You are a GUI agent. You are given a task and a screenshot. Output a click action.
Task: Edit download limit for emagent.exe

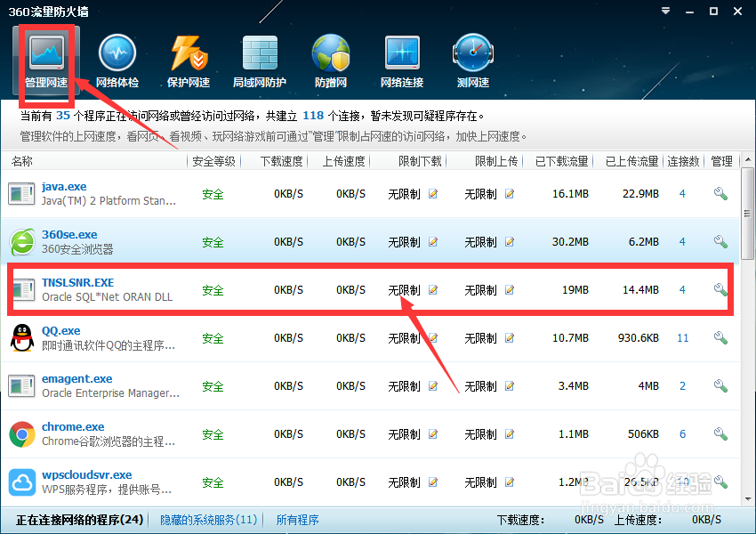point(433,386)
